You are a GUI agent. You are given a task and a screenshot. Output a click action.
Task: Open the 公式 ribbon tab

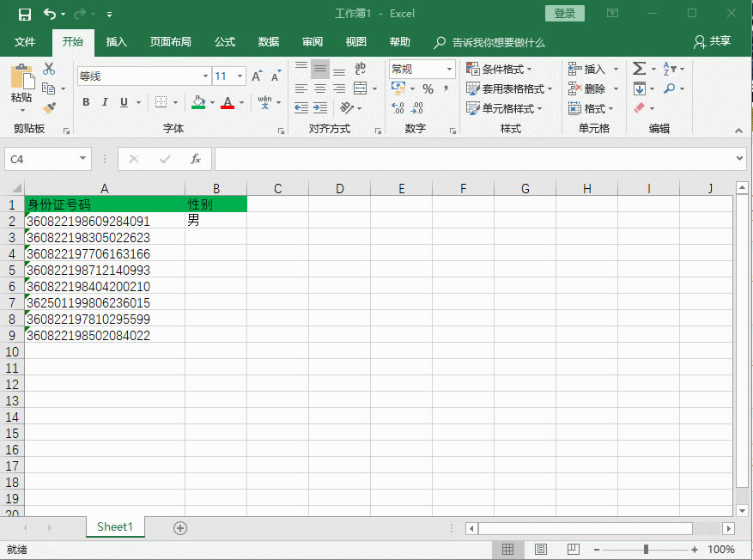coord(225,42)
